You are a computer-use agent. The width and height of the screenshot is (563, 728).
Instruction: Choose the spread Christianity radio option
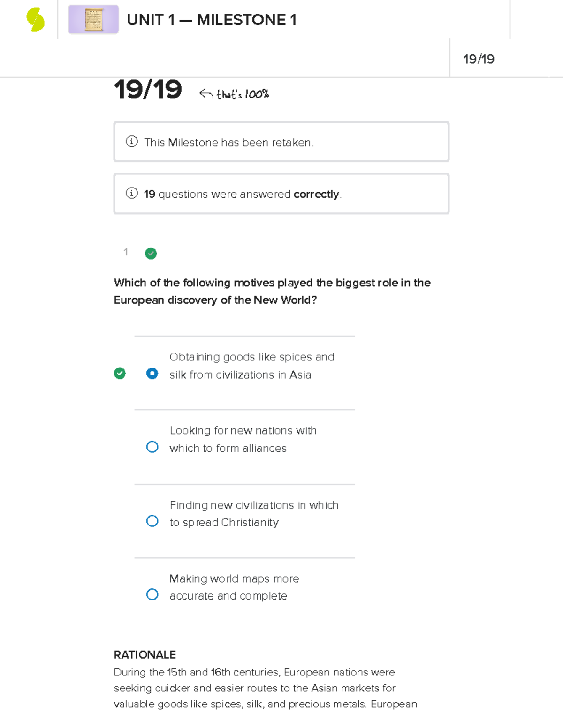coord(152,521)
